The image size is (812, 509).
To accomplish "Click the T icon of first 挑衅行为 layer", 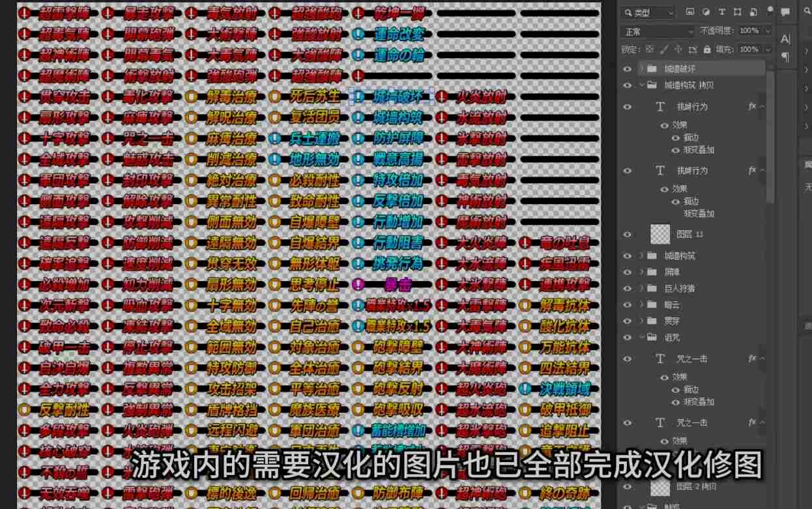I will 660,107.
